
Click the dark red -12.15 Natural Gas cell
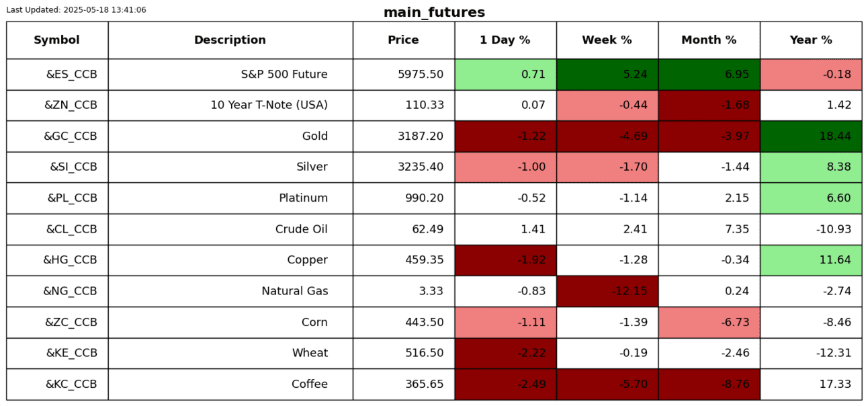point(607,291)
